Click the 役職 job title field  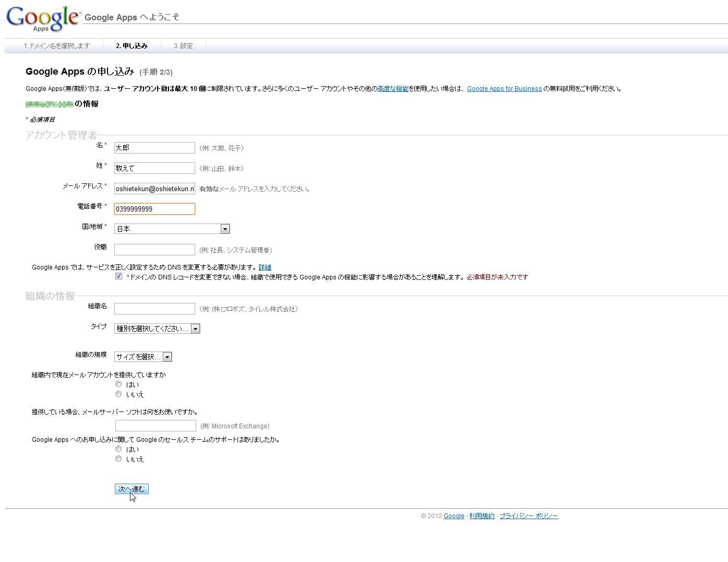(154, 250)
